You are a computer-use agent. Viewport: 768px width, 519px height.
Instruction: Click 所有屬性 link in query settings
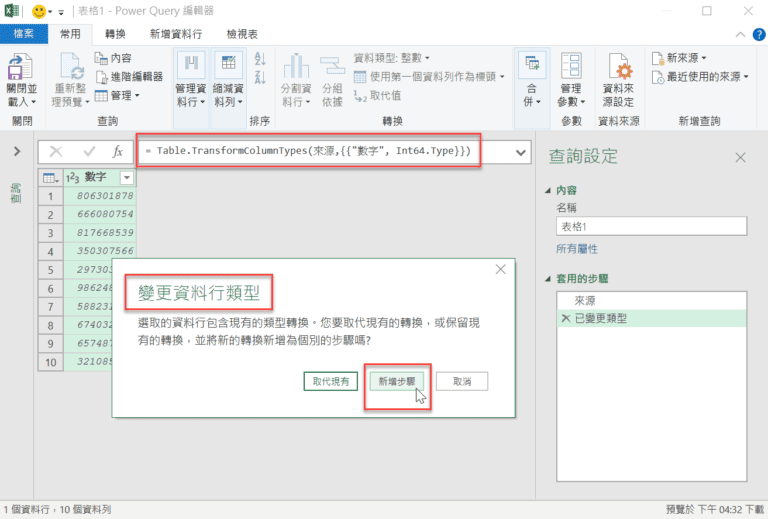(x=577, y=247)
